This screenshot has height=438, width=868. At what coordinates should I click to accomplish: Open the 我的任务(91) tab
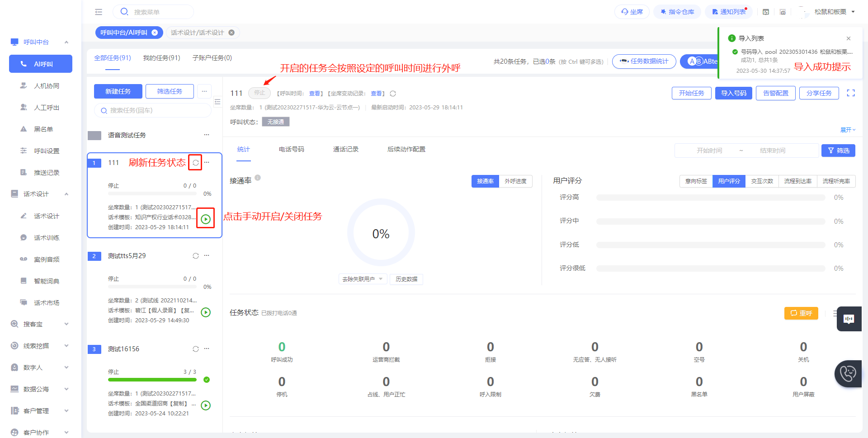click(161, 58)
